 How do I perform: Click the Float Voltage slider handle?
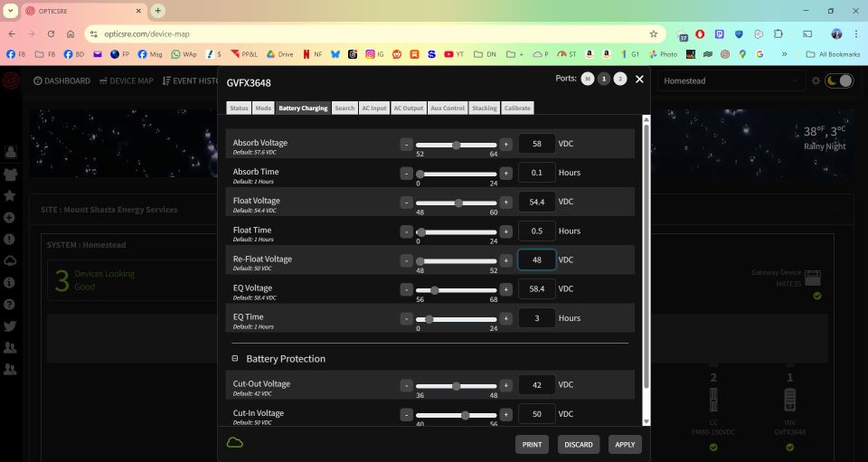tap(458, 203)
